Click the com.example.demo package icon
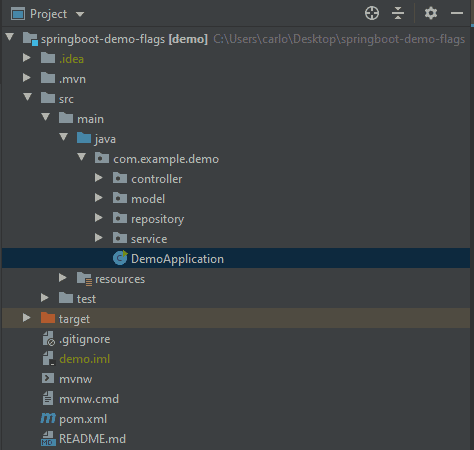 tap(102, 158)
